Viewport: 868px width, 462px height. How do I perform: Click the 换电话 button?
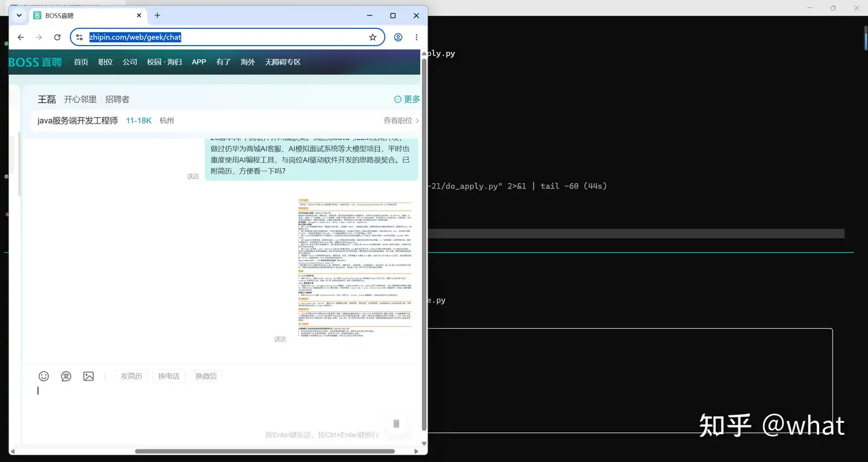point(169,376)
